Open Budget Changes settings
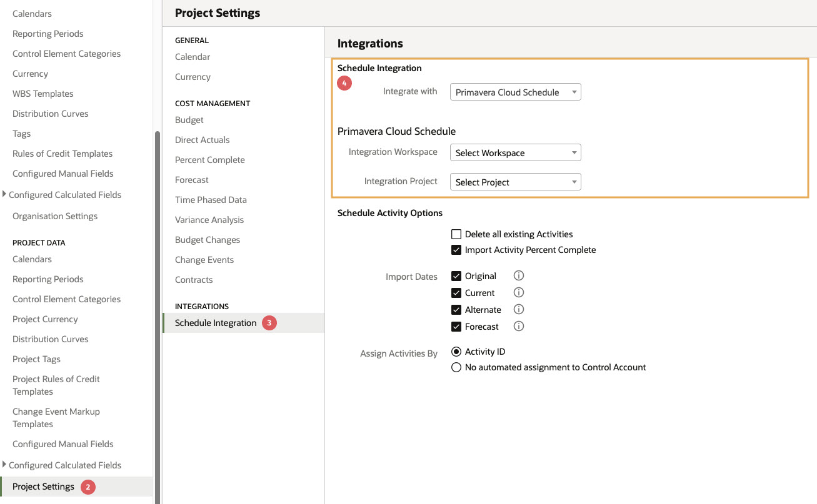Viewport: 817px width, 504px height. [208, 240]
